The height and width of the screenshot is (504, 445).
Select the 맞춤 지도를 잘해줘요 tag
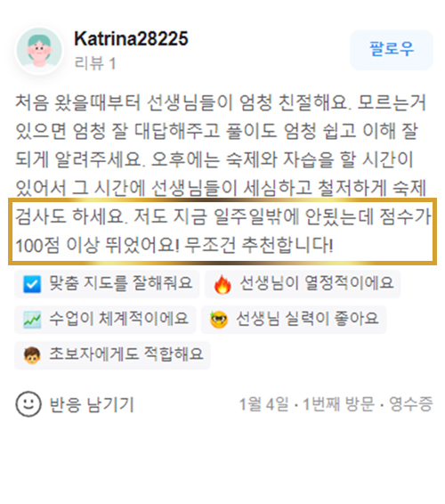107,284
